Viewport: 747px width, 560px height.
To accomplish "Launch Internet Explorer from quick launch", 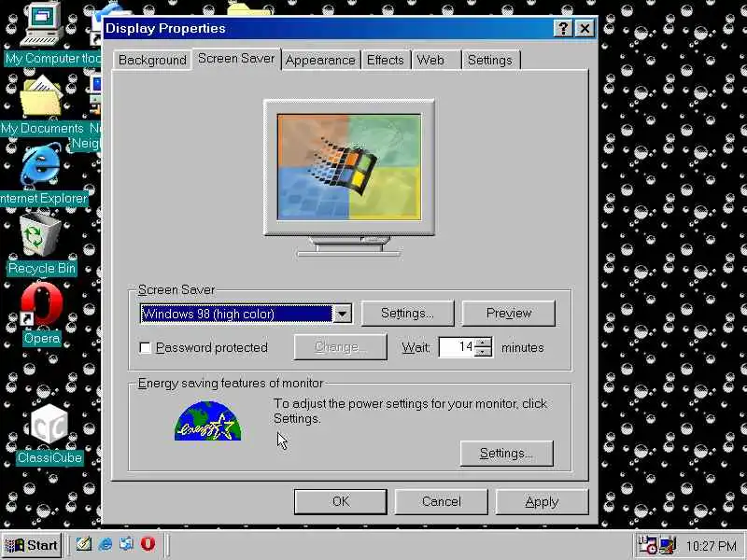I will point(106,544).
